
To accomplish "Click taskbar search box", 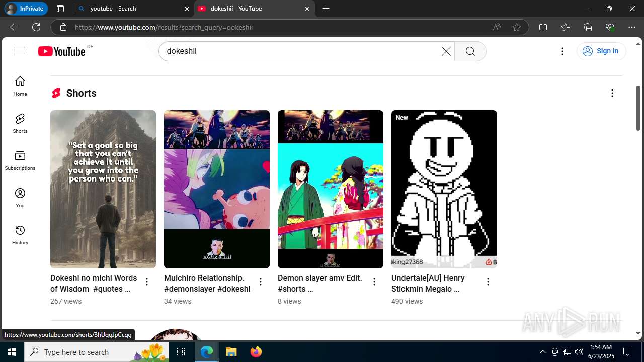I will [x=97, y=352].
